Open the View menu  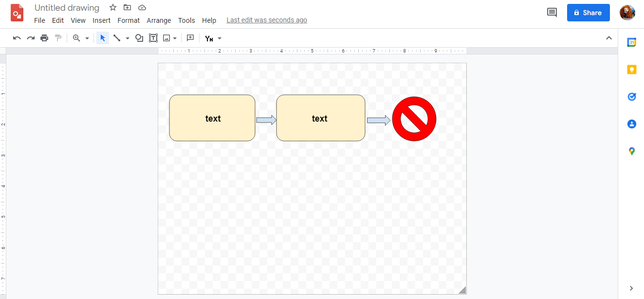[78, 20]
